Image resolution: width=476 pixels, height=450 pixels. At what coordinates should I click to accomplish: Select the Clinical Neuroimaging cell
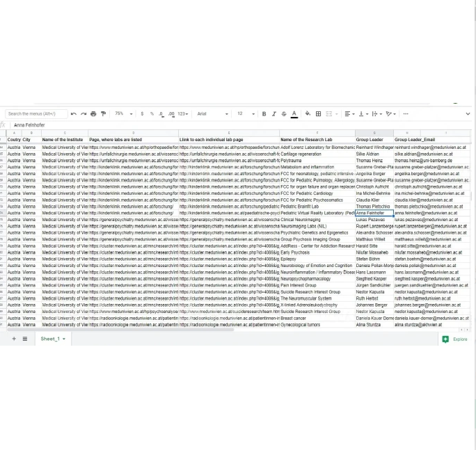pos(317,220)
